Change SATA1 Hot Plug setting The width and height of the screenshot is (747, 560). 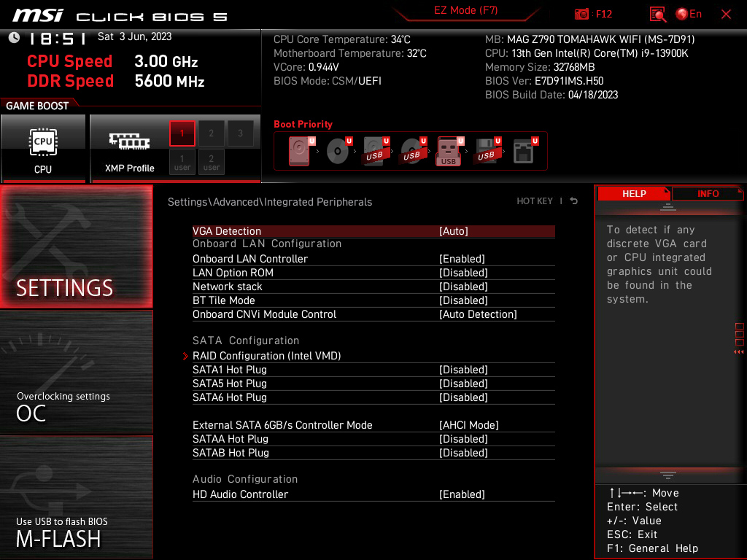tap(373, 370)
